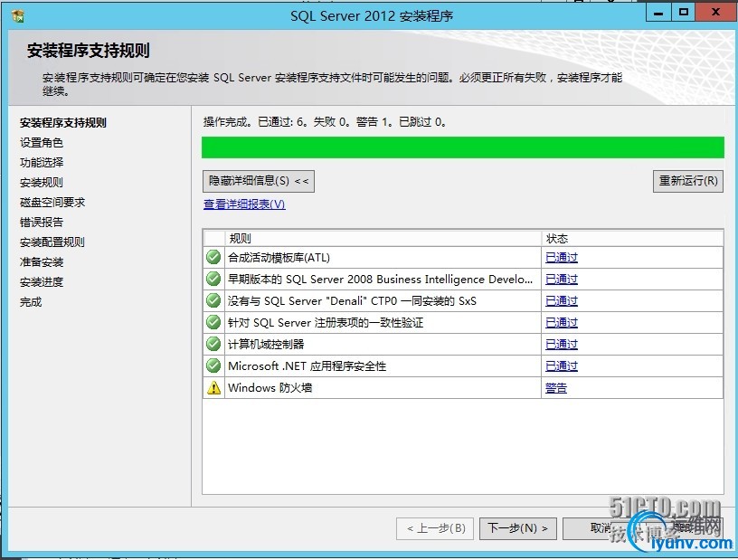Select 磁盘空间要求 step in sidebar
This screenshot has width=738, height=560.
tap(52, 203)
